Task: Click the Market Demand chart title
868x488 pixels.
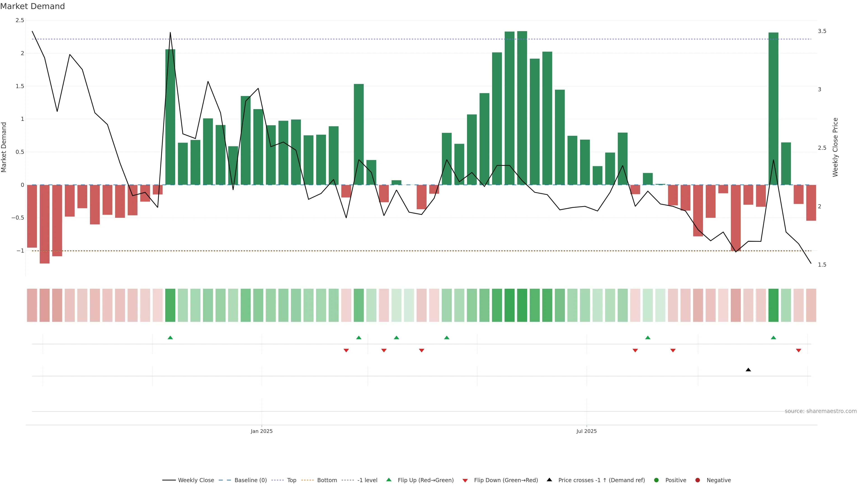Action: tap(32, 6)
